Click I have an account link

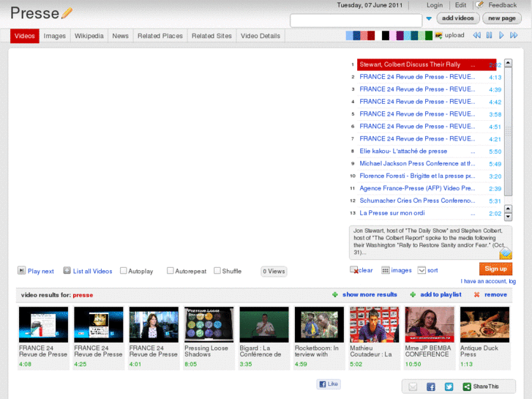[488, 281]
